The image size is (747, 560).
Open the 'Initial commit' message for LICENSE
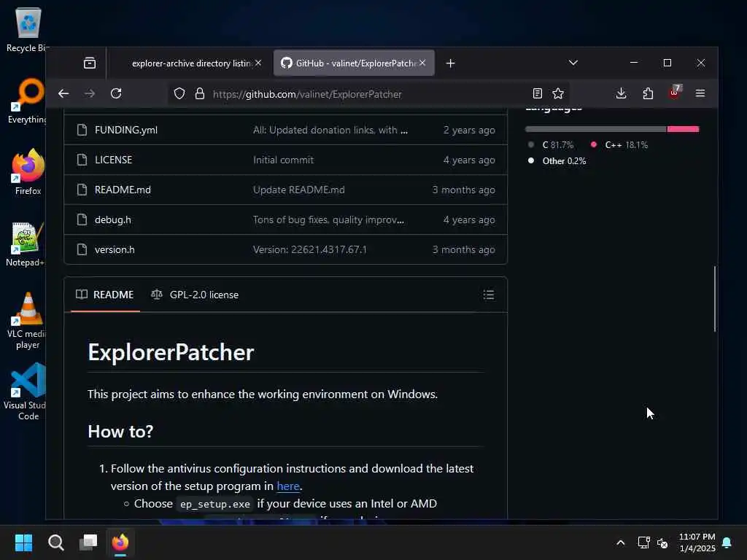[283, 160]
